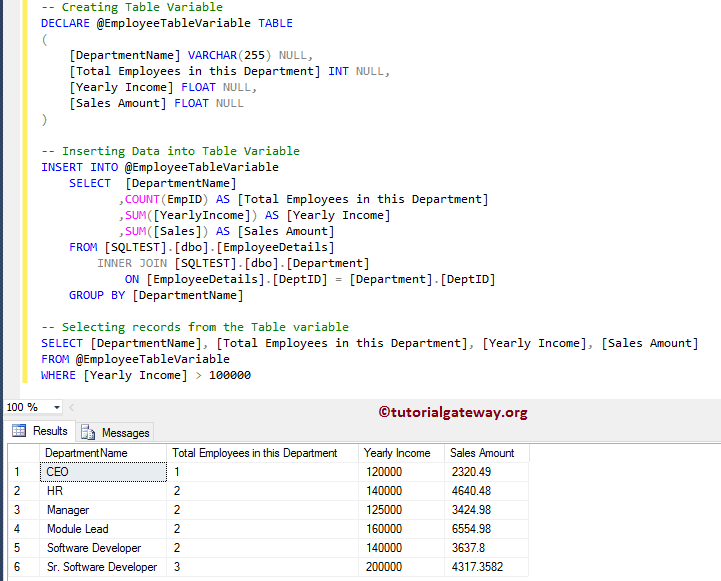Click the 3424.98 sales amount cell
Image resolution: width=721 pixels, height=581 pixels.
[486, 510]
